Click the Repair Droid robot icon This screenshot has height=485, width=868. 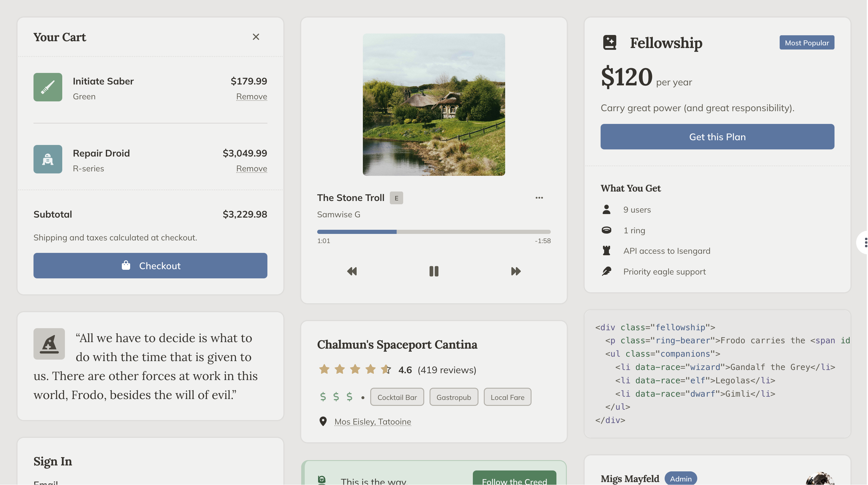(48, 159)
